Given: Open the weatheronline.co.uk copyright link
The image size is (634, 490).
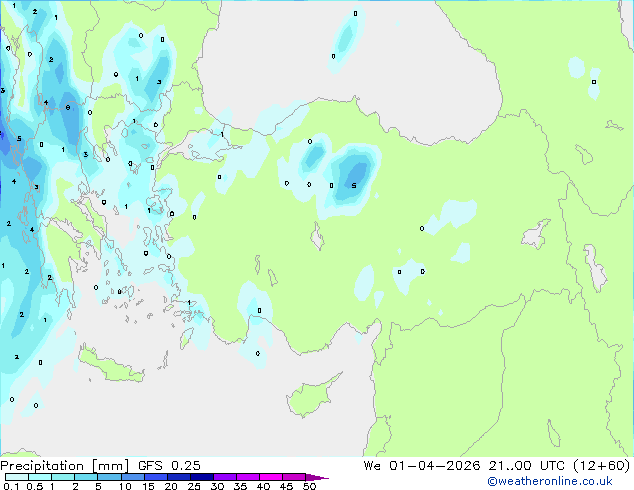Looking at the screenshot, I should [x=549, y=481].
